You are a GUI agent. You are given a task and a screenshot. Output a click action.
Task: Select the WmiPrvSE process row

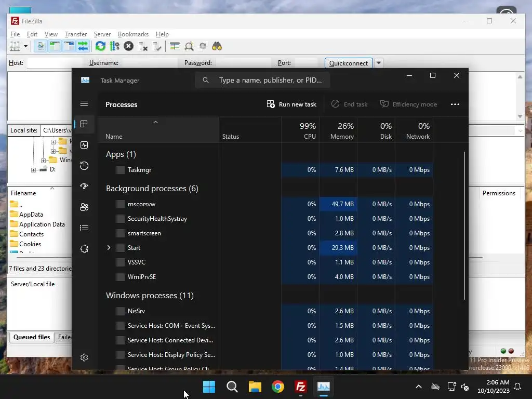click(265, 277)
